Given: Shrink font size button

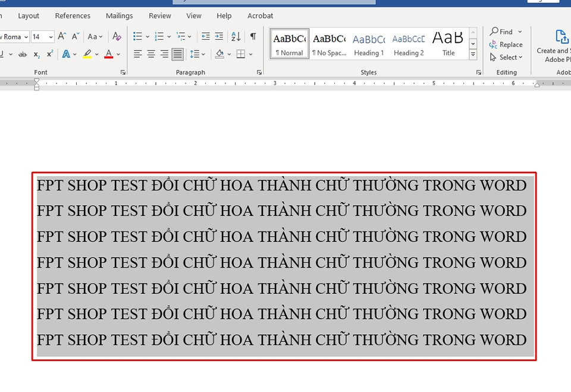Looking at the screenshot, I should pos(76,36).
